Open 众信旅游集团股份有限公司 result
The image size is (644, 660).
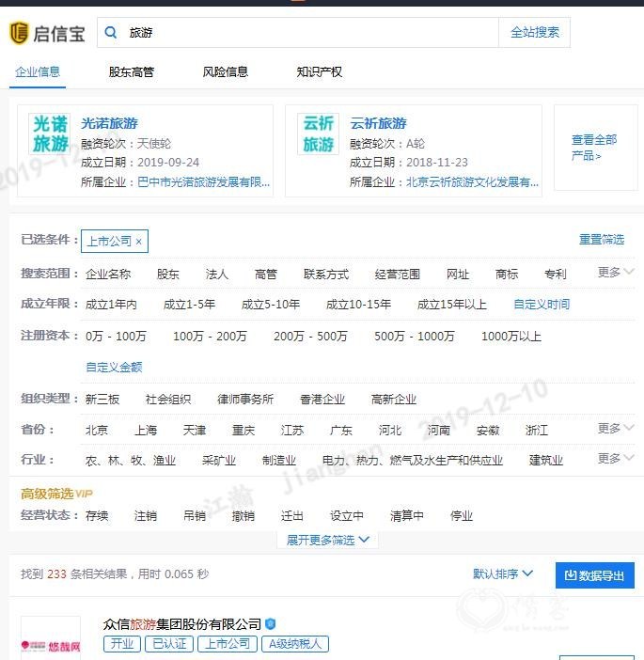pyautogui.click(x=182, y=624)
